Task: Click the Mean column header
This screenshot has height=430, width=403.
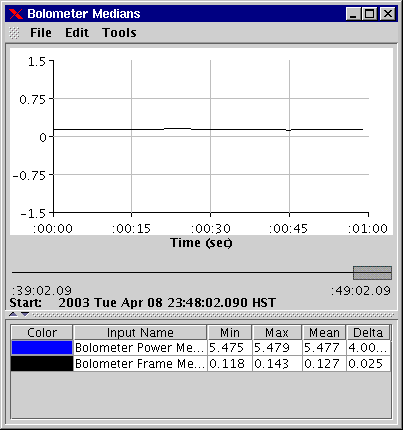Action: [x=324, y=332]
